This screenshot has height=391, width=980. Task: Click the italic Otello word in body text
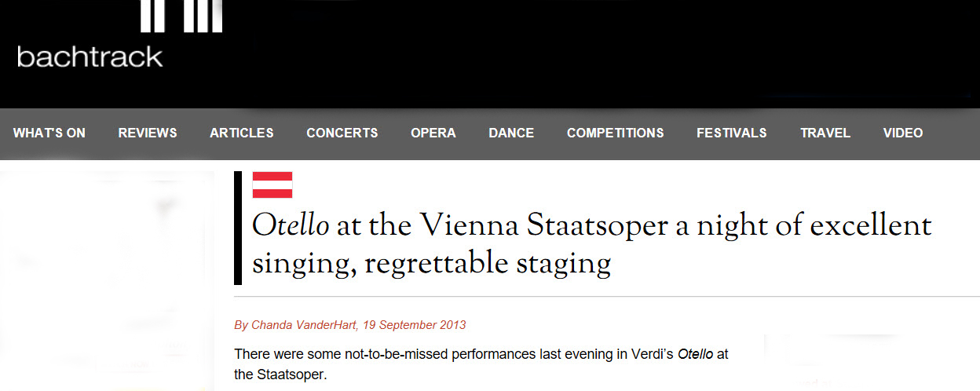(695, 354)
